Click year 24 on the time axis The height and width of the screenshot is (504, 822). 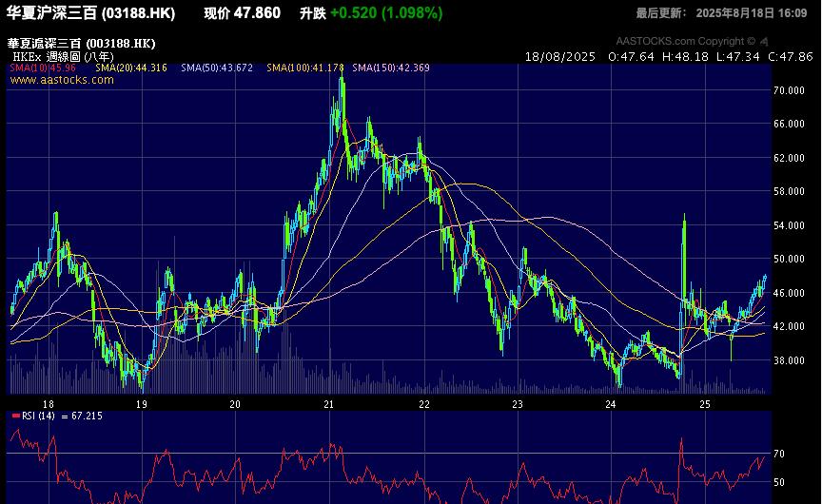[x=611, y=403]
